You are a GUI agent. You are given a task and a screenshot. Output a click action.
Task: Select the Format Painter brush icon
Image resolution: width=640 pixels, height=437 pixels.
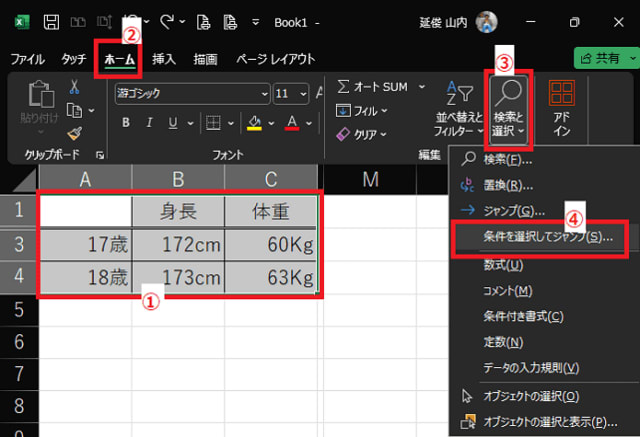(x=73, y=130)
